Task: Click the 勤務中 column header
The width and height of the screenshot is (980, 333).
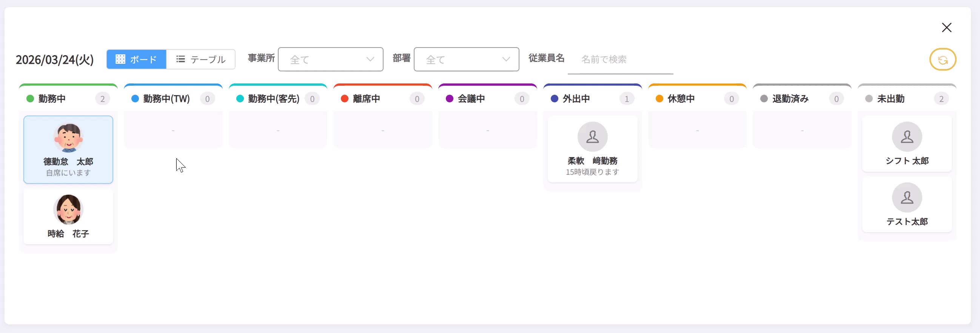Action: (x=52, y=99)
